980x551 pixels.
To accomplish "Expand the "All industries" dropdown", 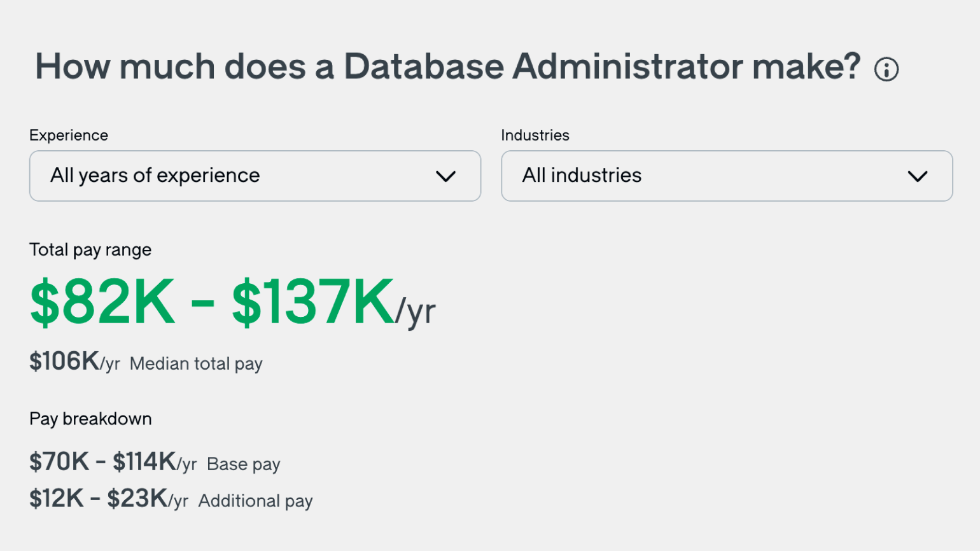I will [x=726, y=176].
